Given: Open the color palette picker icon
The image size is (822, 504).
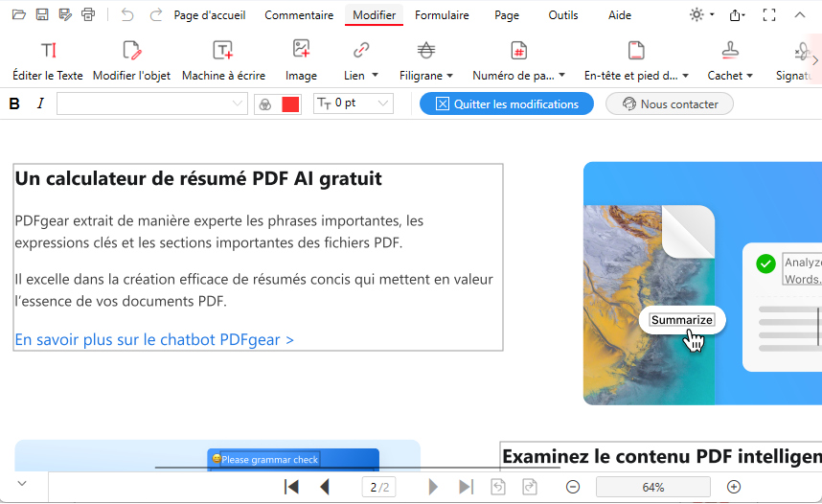Looking at the screenshot, I should pyautogui.click(x=265, y=104).
